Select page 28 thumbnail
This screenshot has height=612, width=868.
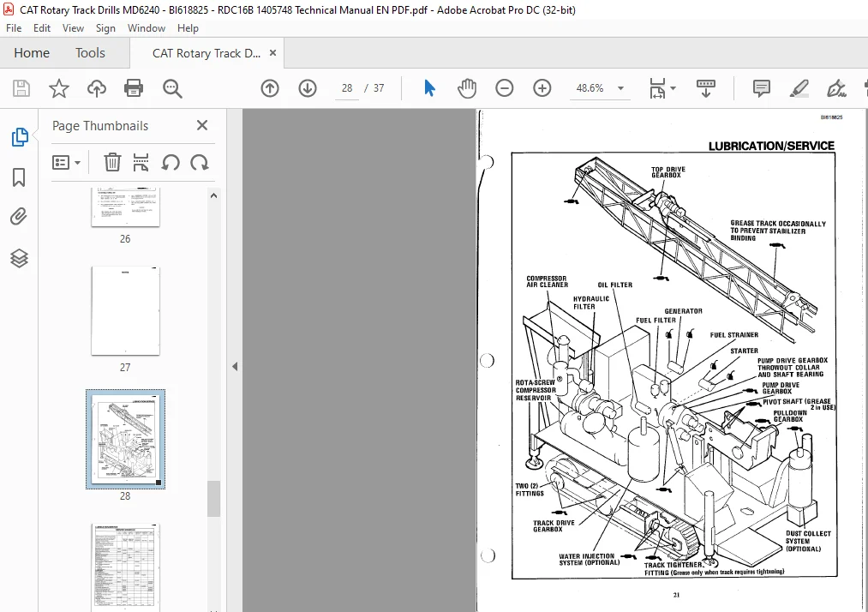(125, 439)
